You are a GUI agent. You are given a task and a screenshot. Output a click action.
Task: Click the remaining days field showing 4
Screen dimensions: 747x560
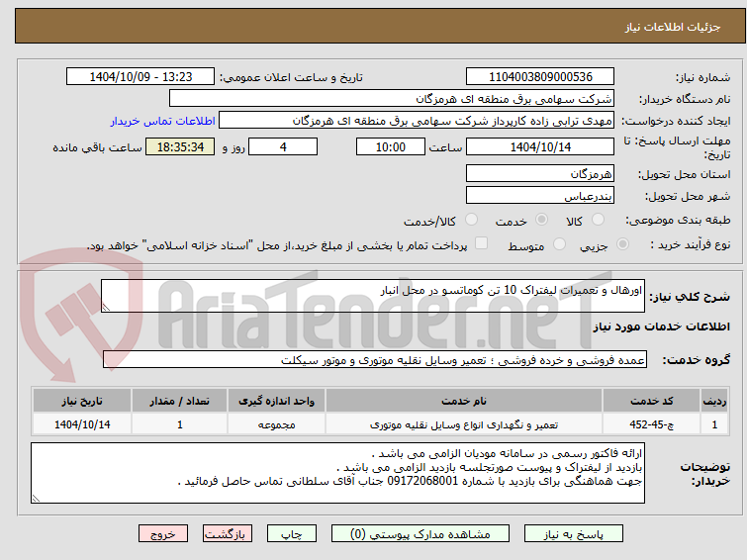[283, 146]
